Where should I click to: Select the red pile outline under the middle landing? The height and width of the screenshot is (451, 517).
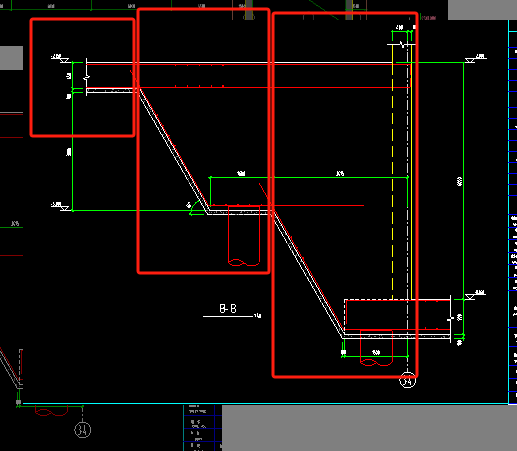(244, 236)
